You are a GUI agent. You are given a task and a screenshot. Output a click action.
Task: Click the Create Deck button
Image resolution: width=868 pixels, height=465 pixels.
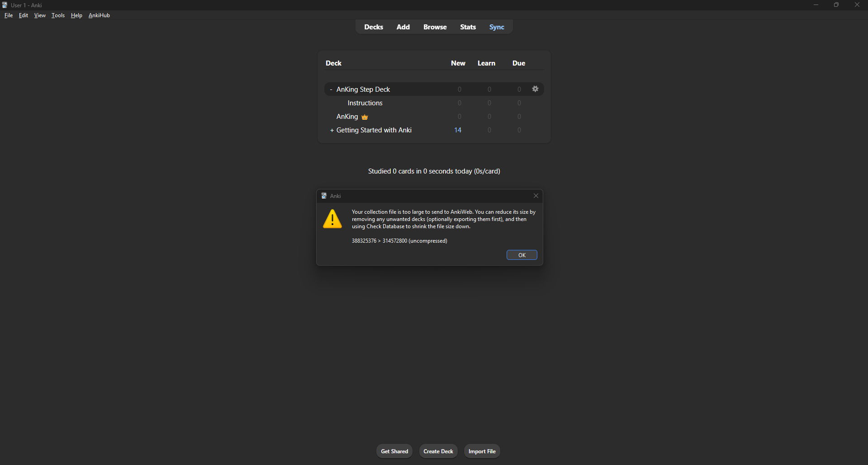click(x=438, y=451)
